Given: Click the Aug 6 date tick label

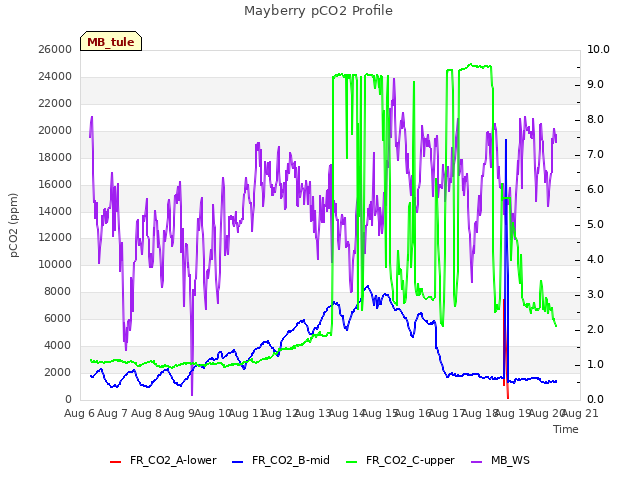Looking at the screenshot, I should click(79, 414).
